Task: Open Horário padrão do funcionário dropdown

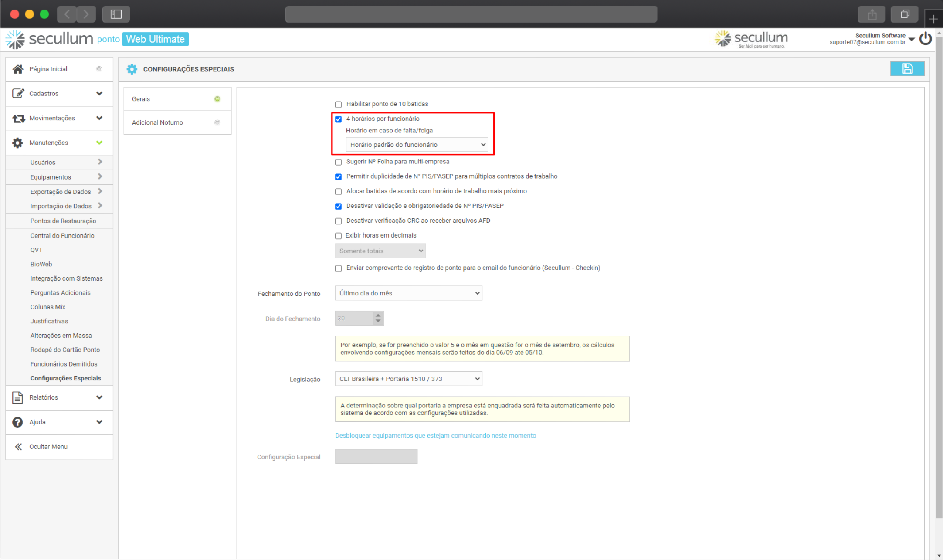Action: 417,145
